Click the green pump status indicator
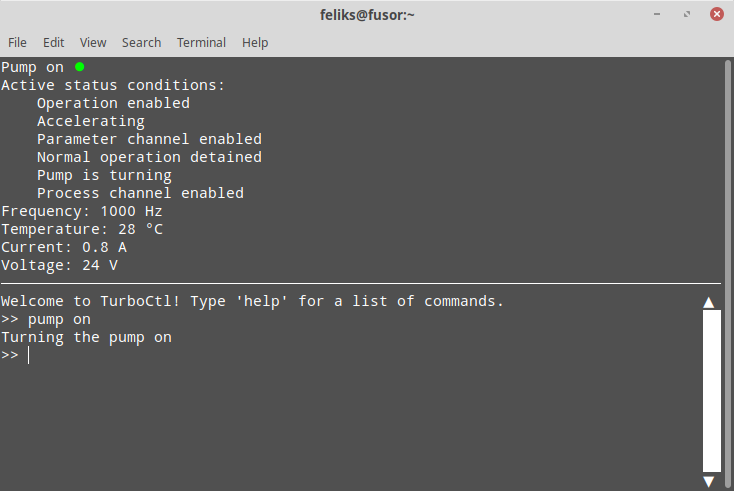This screenshot has width=734, height=491. click(x=80, y=67)
